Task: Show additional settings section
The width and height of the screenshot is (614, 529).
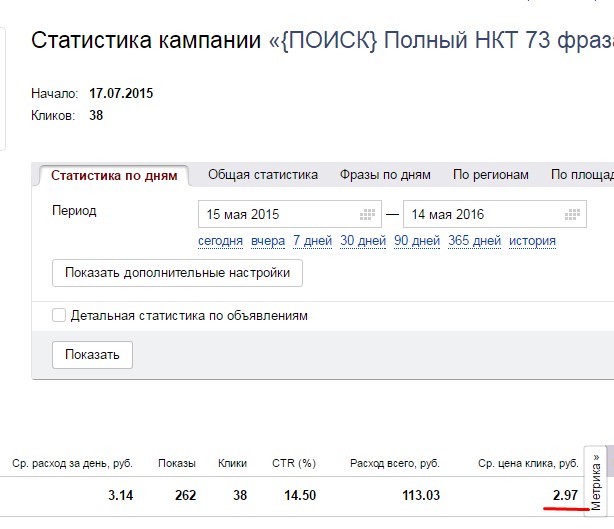Action: [x=177, y=272]
